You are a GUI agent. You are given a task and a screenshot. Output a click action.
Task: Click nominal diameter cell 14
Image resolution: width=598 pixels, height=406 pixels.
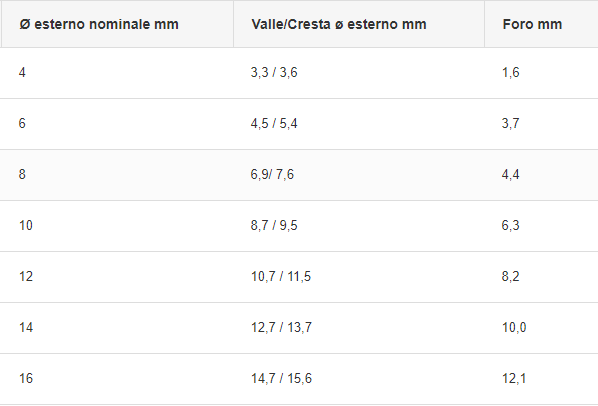coord(26,327)
